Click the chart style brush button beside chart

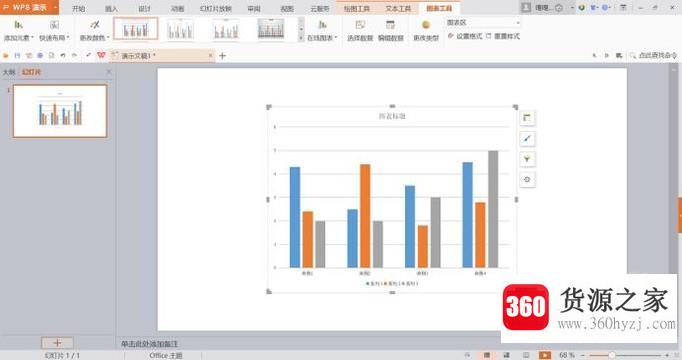tap(527, 139)
